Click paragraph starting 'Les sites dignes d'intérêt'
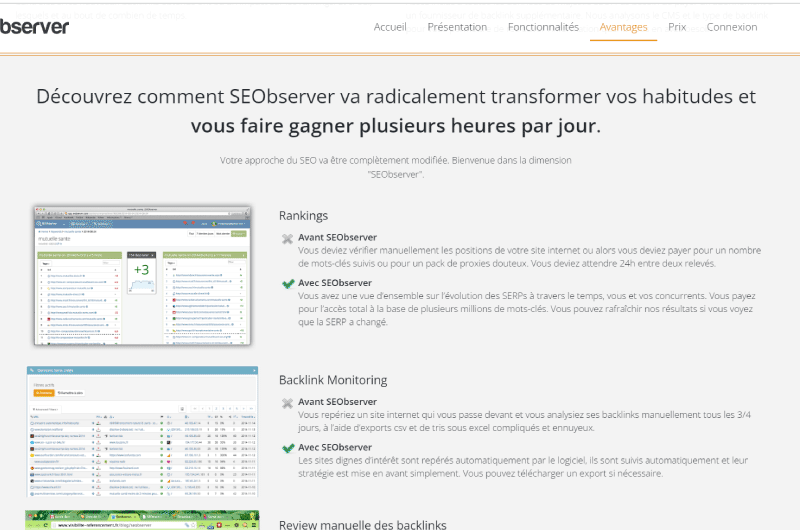This screenshot has height=530, width=800. [523, 467]
